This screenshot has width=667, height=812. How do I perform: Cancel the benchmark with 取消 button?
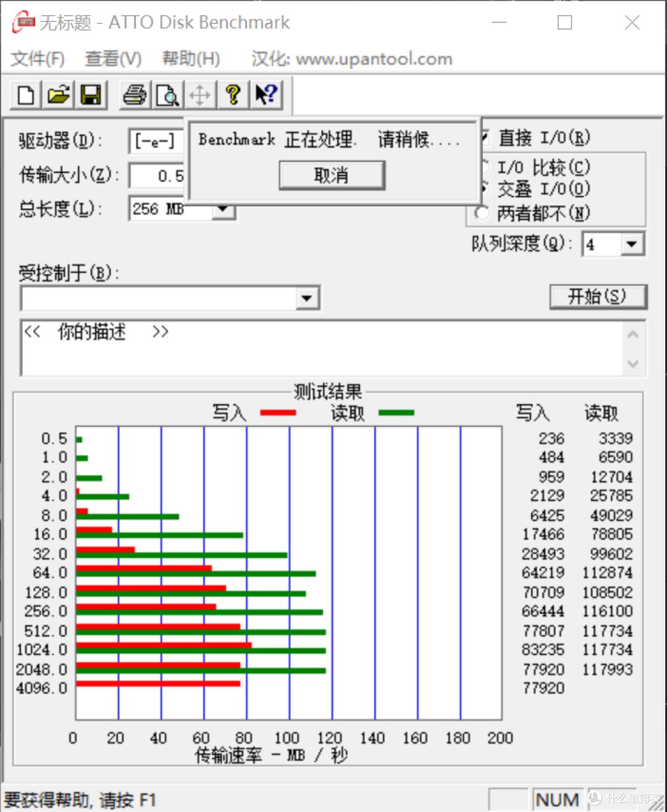(332, 176)
